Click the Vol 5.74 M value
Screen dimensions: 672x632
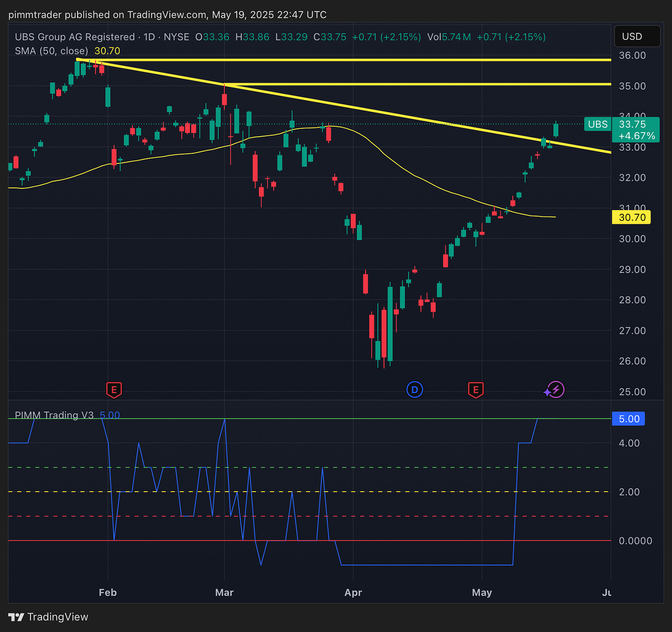click(449, 37)
